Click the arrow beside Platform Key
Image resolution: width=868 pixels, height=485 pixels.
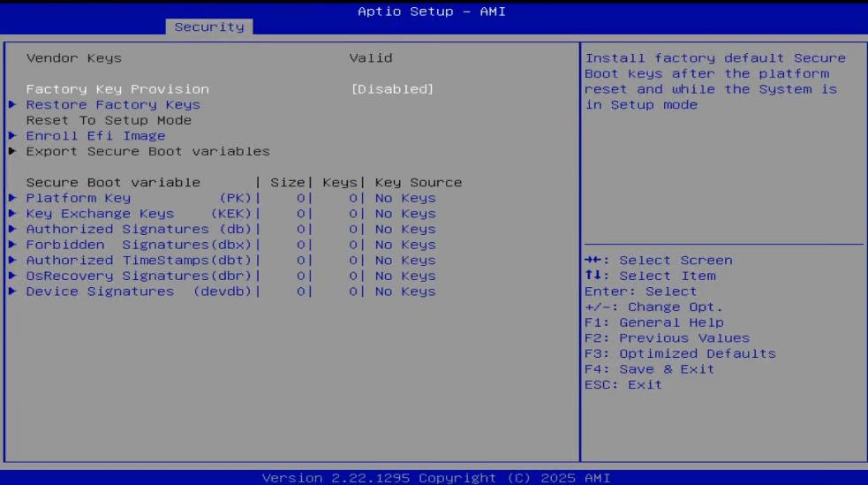[x=12, y=198]
